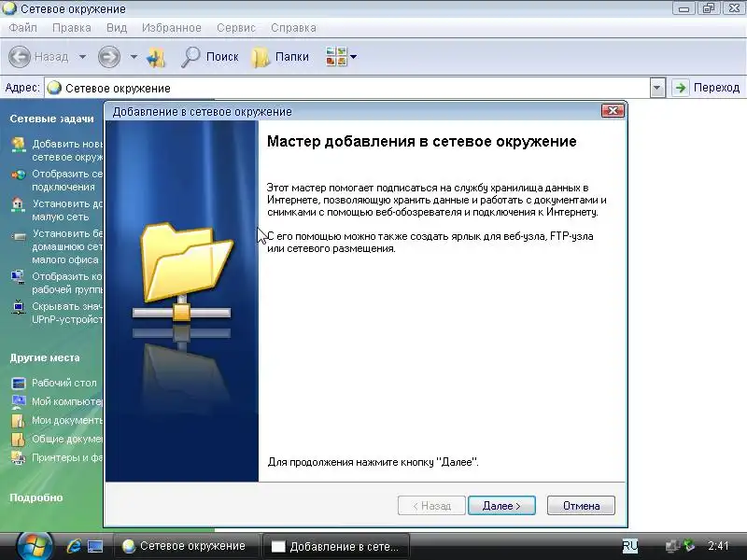Screen dimensions: 747x560
Task: Switch to Сетевое окружение taskbar button
Action: tap(186, 546)
